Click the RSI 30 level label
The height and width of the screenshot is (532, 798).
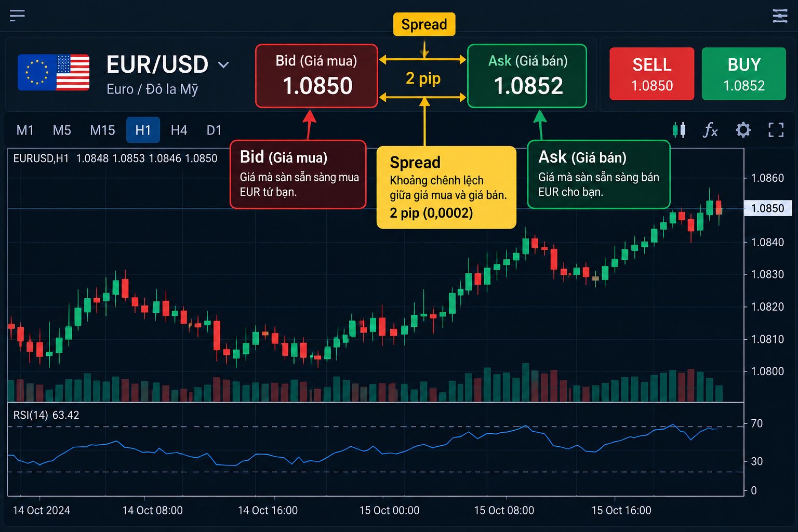(757, 461)
